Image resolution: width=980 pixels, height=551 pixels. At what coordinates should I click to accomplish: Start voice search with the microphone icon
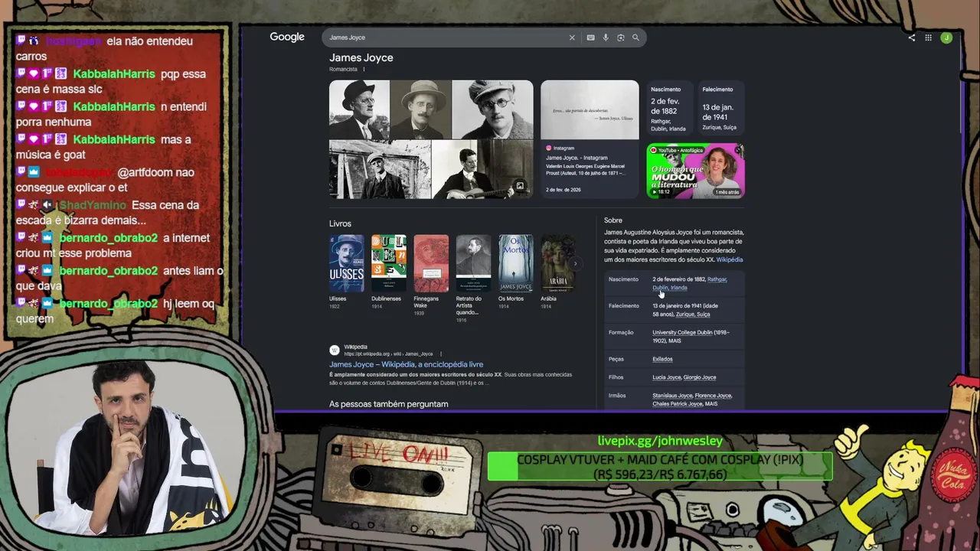pyautogui.click(x=606, y=37)
